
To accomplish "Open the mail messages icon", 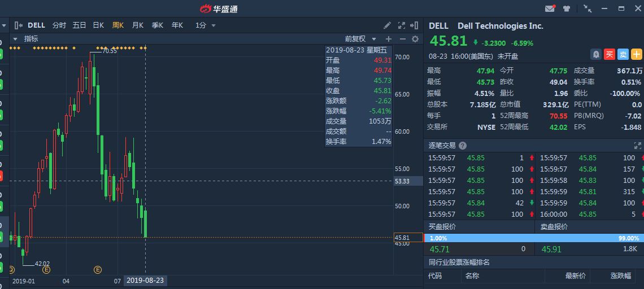I will pyautogui.click(x=550, y=8).
